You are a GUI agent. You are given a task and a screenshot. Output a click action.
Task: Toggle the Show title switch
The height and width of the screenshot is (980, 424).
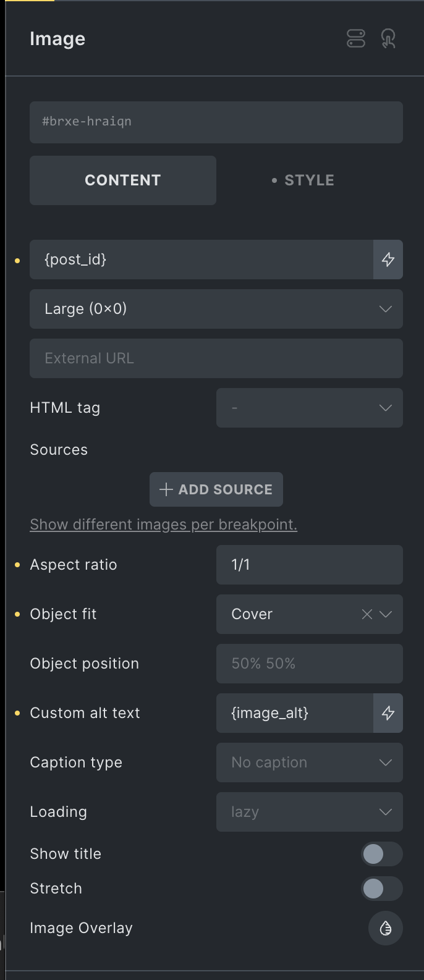(382, 854)
